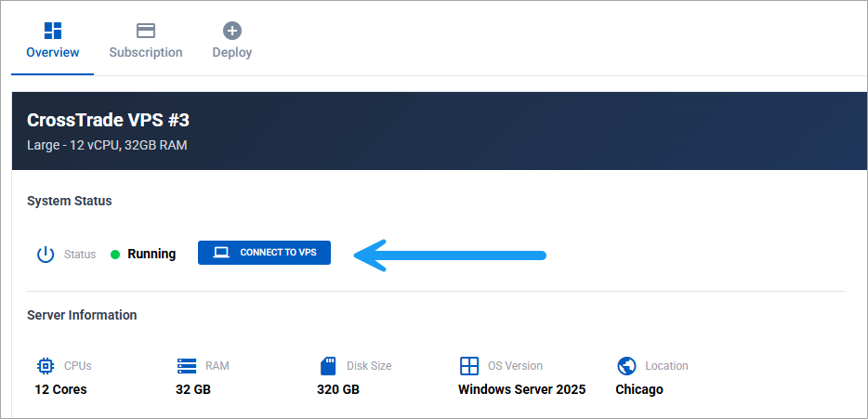Click the Deploy plus circle icon
The image size is (868, 419).
point(232,30)
